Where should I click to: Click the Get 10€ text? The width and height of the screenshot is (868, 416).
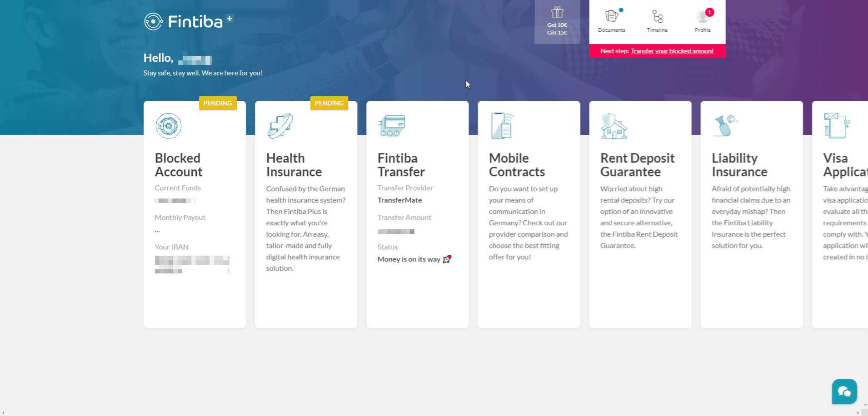557,25
